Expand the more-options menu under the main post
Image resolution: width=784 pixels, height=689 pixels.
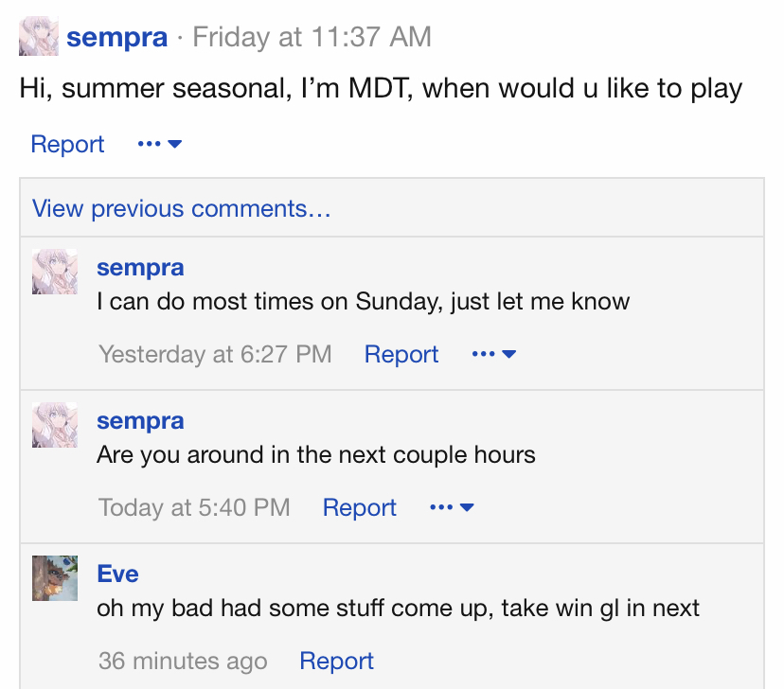[x=159, y=145]
